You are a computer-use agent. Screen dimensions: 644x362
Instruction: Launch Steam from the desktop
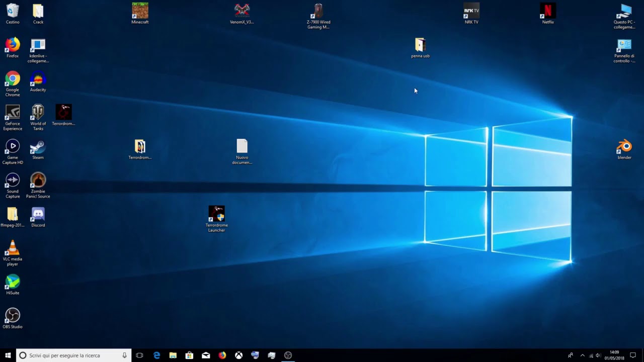click(x=38, y=149)
